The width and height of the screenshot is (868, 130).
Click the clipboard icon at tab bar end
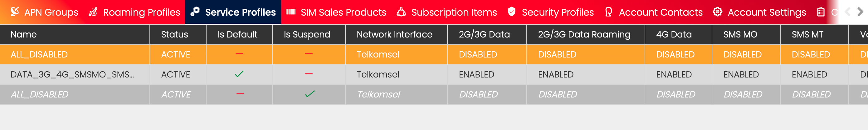(821, 12)
